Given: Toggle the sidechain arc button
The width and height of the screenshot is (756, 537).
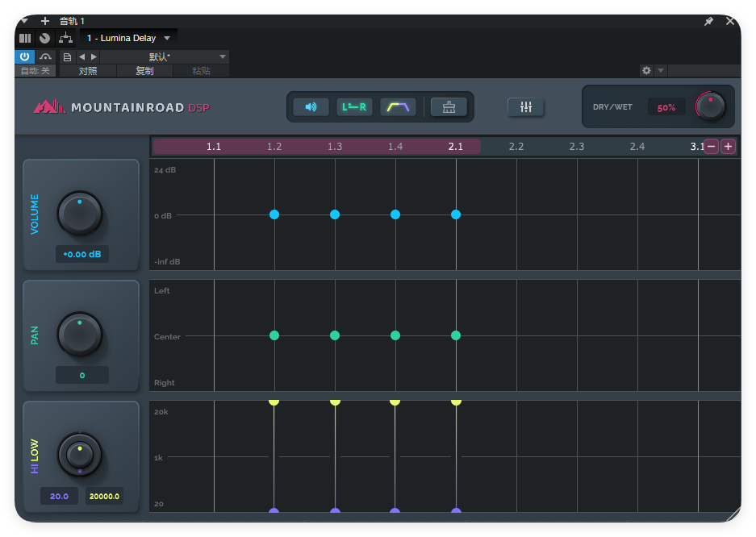Looking at the screenshot, I should (x=46, y=56).
